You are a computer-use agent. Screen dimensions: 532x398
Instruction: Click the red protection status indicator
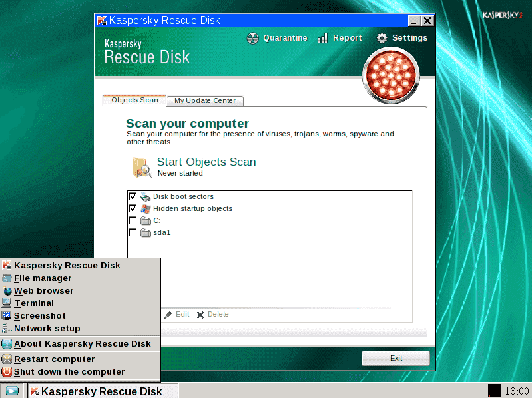pos(392,75)
